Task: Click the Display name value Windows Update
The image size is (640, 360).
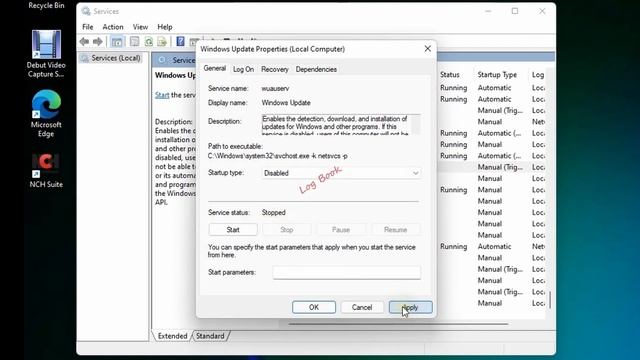Action: (286, 102)
